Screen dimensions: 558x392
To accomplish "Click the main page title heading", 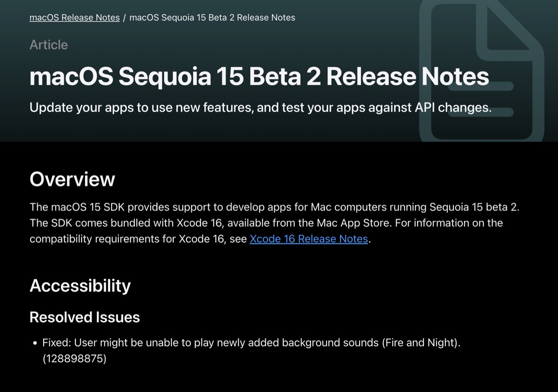I will coord(259,77).
